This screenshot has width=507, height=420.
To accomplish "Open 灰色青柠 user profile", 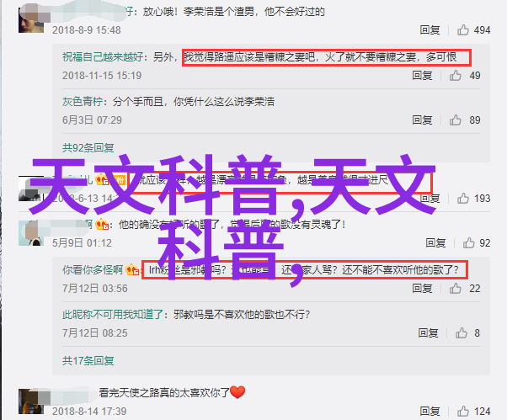I will [x=83, y=102].
